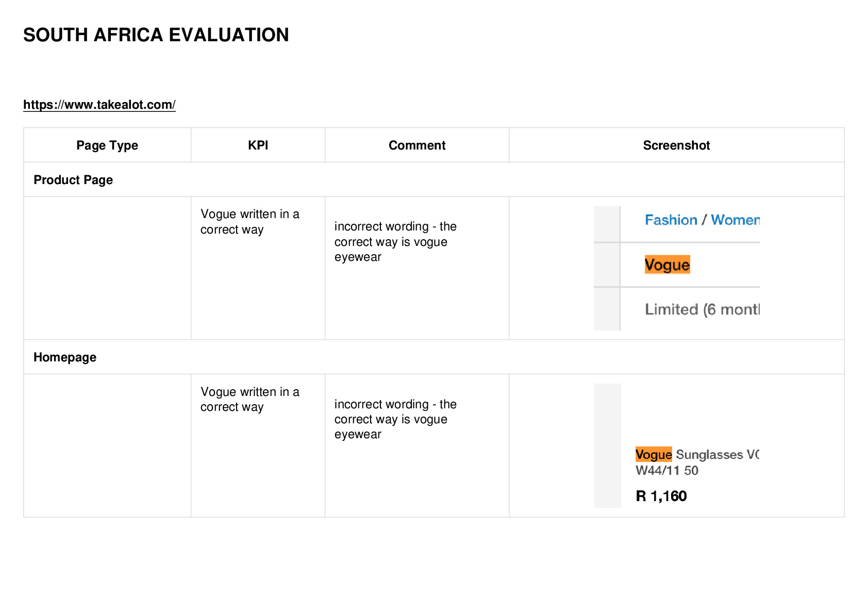Select the Product Page section row
This screenshot has height=614, width=868.
point(433,180)
